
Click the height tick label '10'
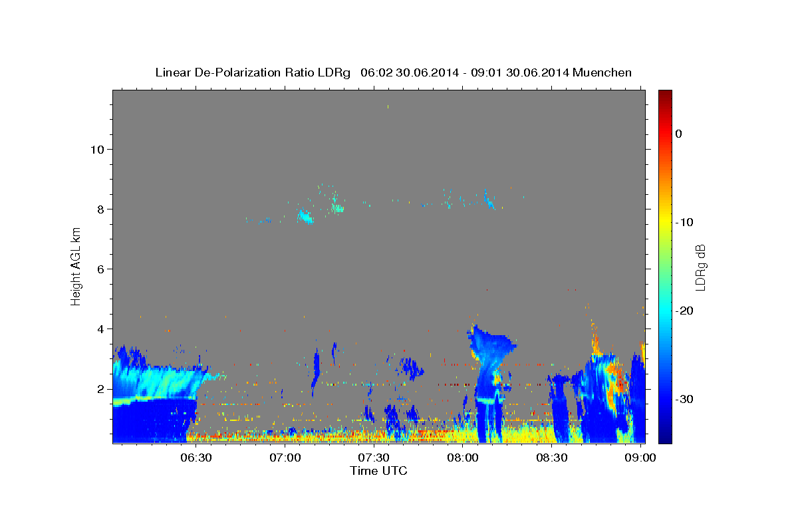pyautogui.click(x=98, y=149)
